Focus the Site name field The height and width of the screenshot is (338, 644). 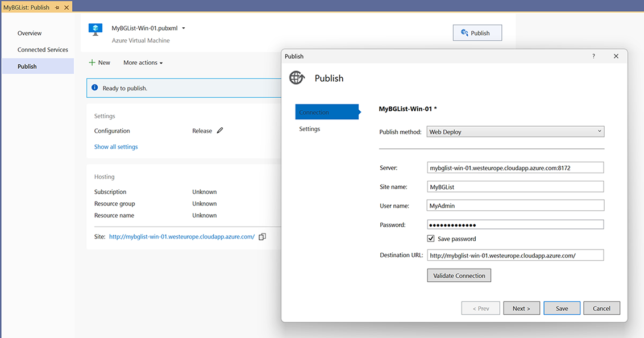point(516,186)
